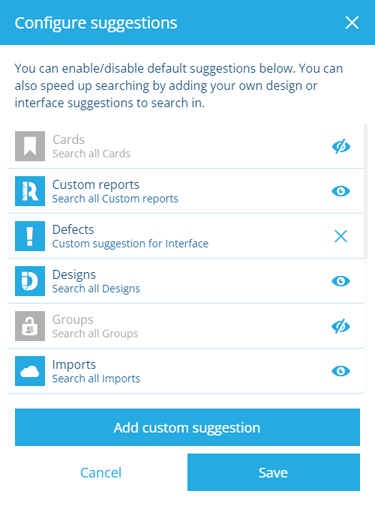Click Add custom suggestion button
375x506 pixels.
187,427
